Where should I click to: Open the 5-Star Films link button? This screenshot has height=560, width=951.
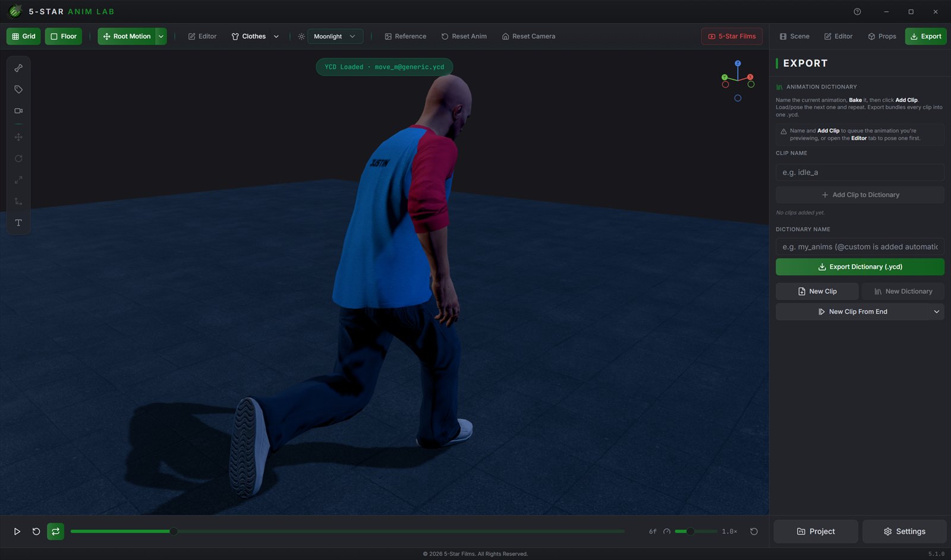(732, 36)
